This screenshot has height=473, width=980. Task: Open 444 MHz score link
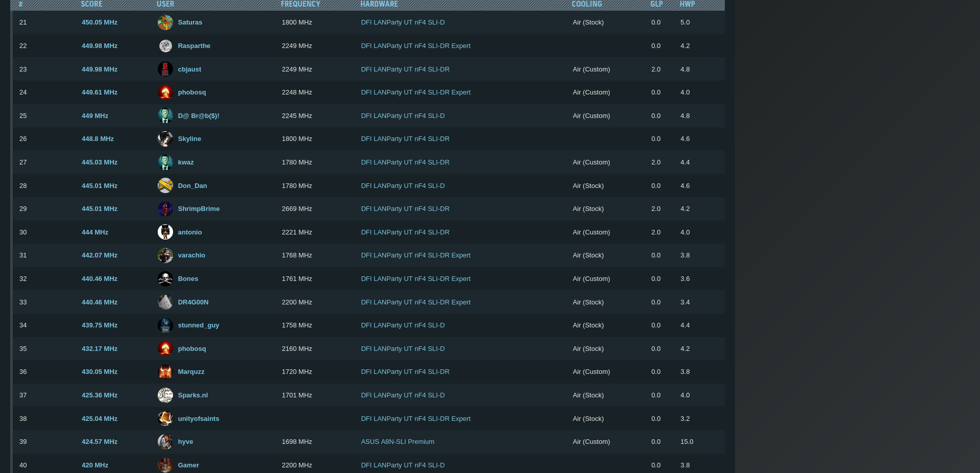(95, 232)
